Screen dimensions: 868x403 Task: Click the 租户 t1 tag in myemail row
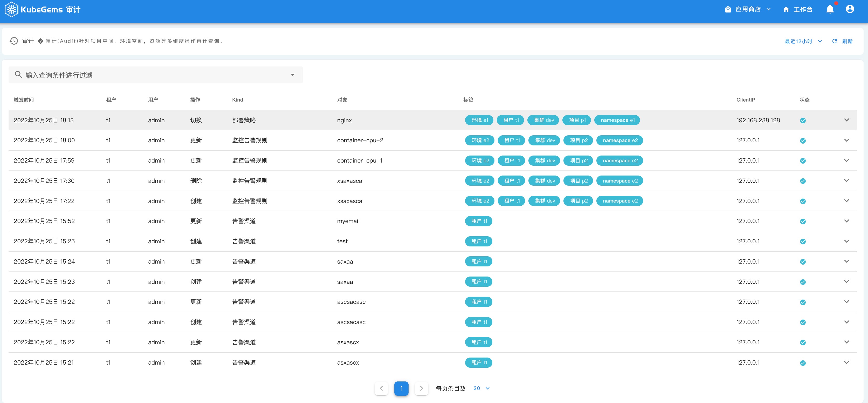pos(479,221)
